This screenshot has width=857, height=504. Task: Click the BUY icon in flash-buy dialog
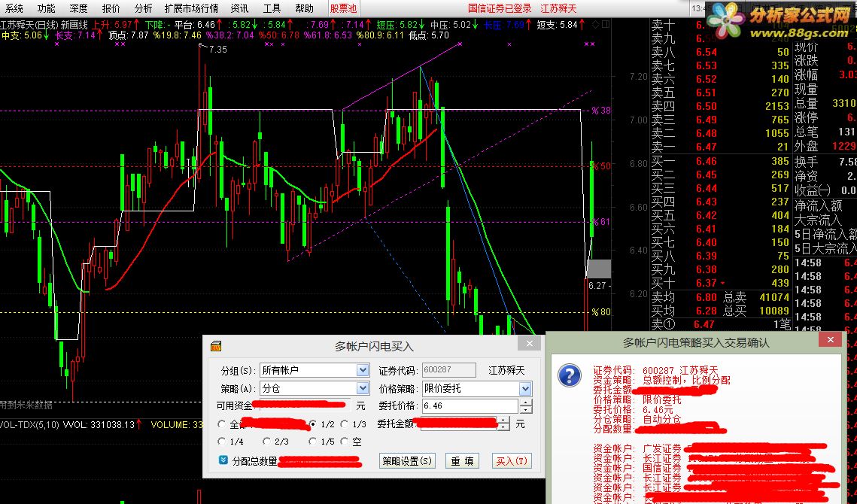216,345
